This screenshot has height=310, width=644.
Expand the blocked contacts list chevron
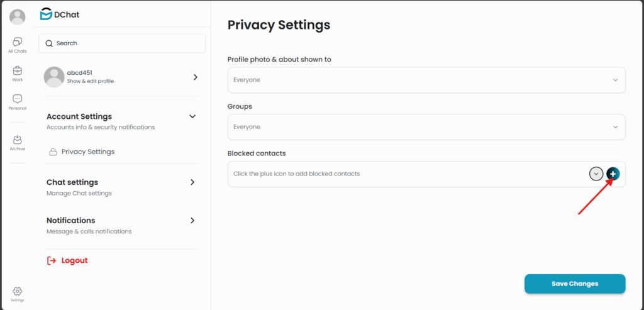point(596,174)
